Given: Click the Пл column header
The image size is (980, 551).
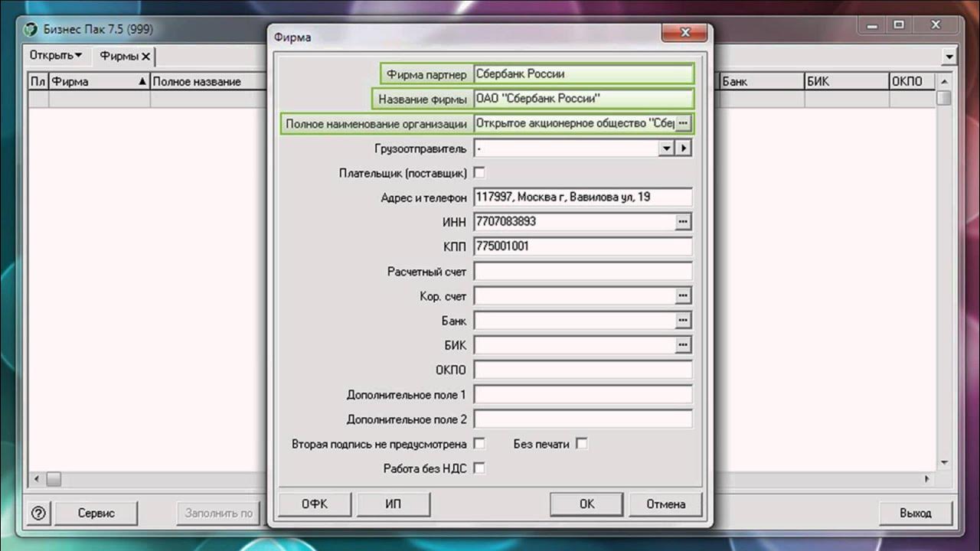Looking at the screenshot, I should point(38,81).
